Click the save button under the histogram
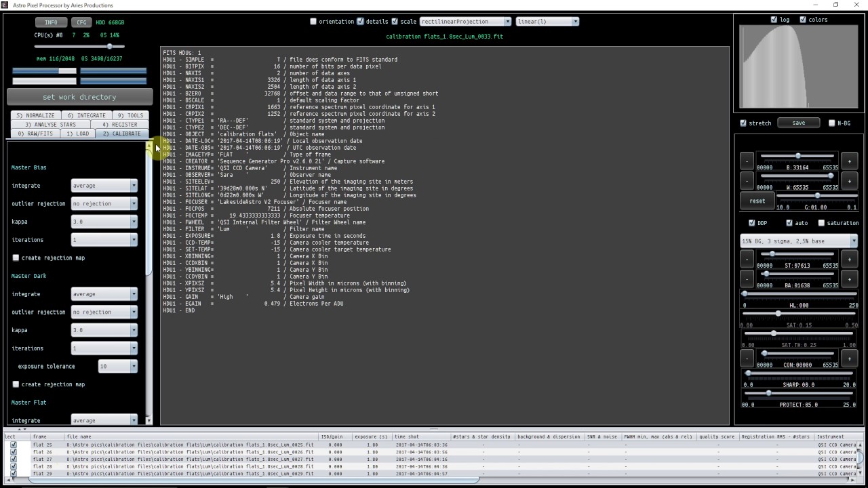This screenshot has height=488, width=868. pyautogui.click(x=799, y=123)
